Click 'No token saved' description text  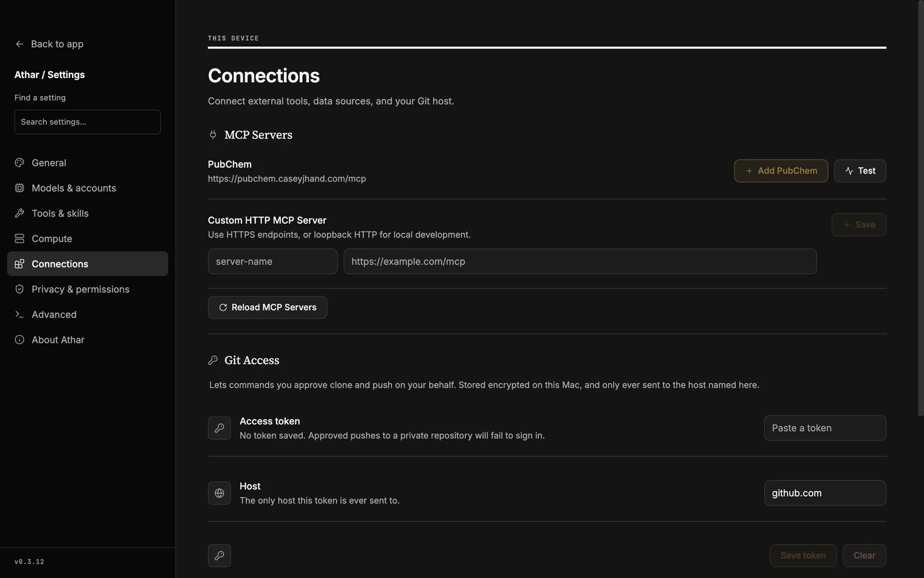click(x=392, y=436)
